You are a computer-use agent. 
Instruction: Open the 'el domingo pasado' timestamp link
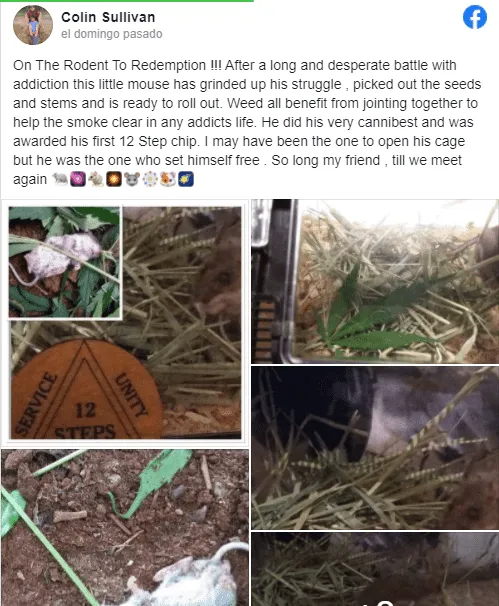112,34
